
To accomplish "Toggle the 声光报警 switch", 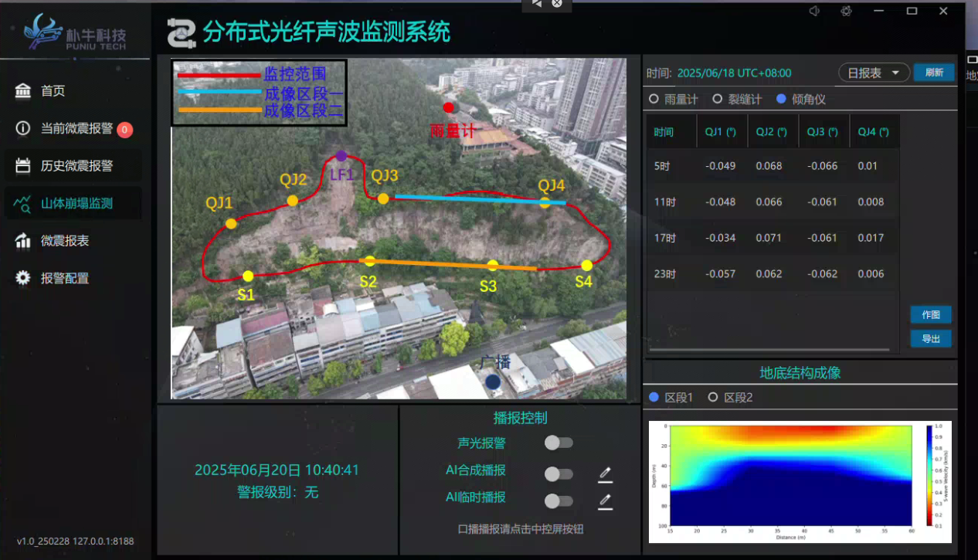I will click(x=559, y=443).
